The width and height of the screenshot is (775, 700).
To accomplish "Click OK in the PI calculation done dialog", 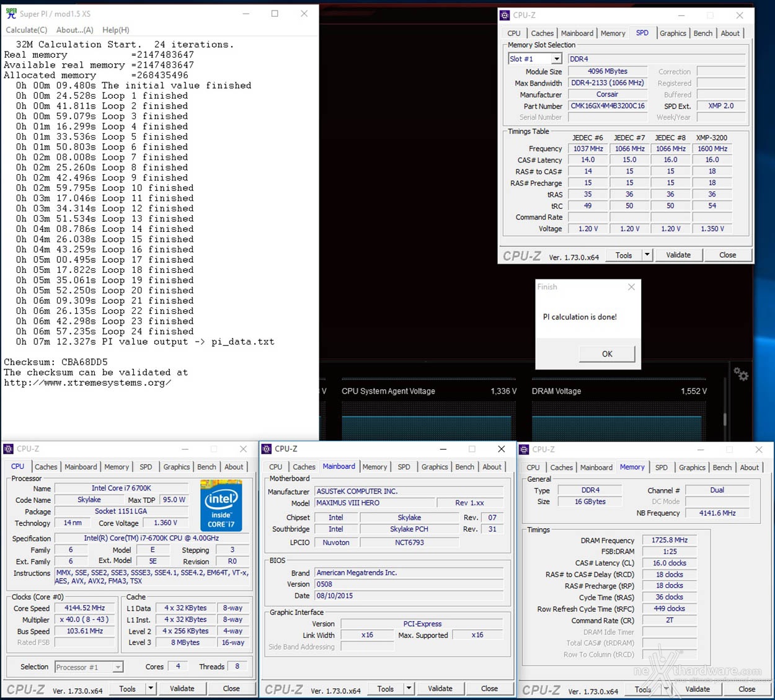I will tap(607, 354).
